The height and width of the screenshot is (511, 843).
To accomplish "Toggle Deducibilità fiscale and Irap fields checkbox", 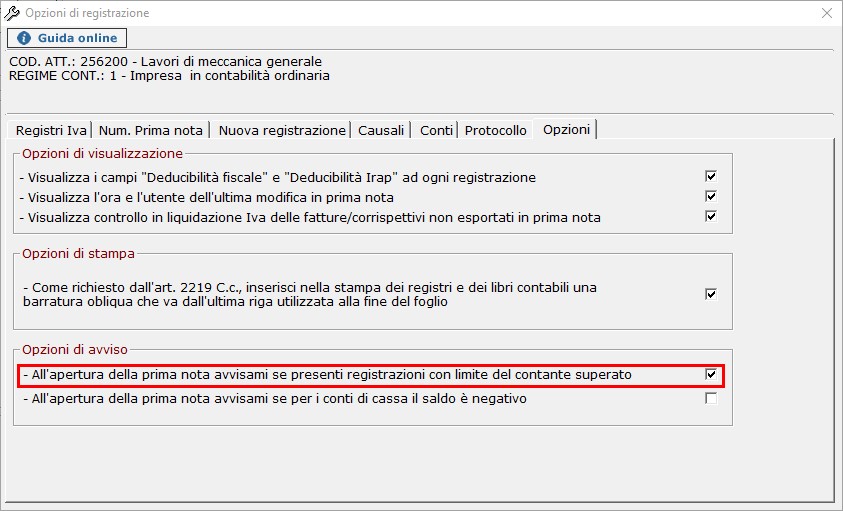I will (x=711, y=176).
